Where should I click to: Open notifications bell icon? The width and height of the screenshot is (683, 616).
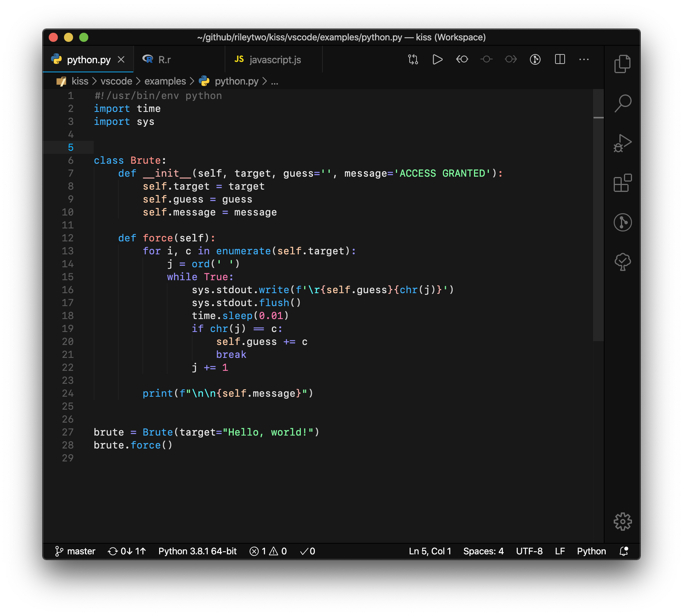coord(624,551)
